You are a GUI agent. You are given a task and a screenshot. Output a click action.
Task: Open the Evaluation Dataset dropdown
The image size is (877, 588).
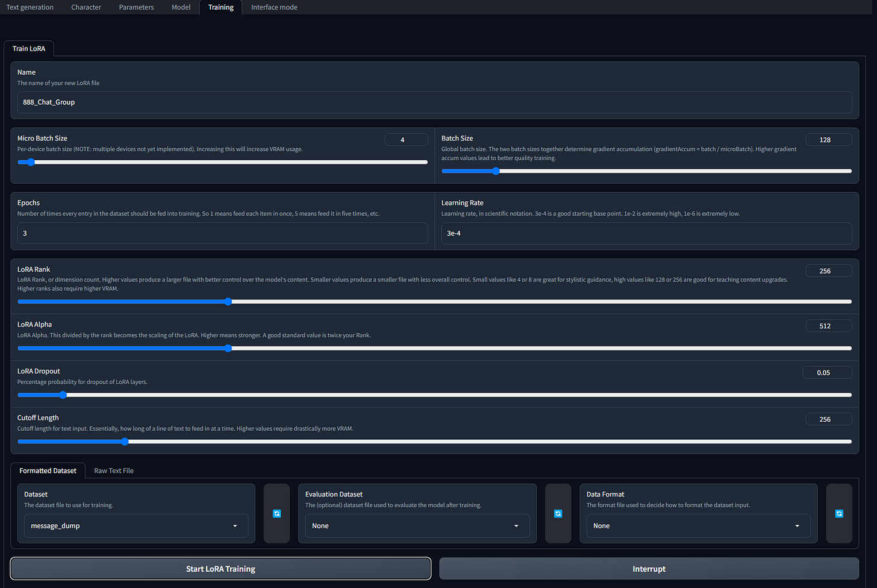(417, 526)
